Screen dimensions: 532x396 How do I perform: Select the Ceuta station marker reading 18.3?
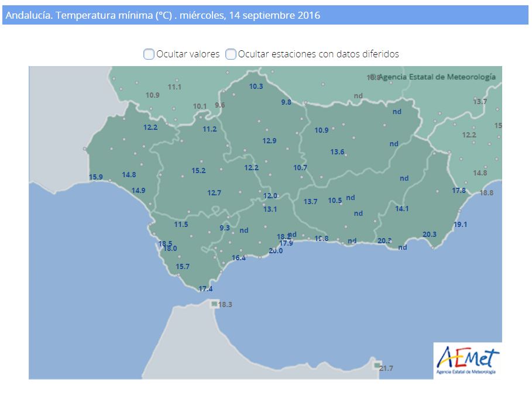(x=215, y=304)
